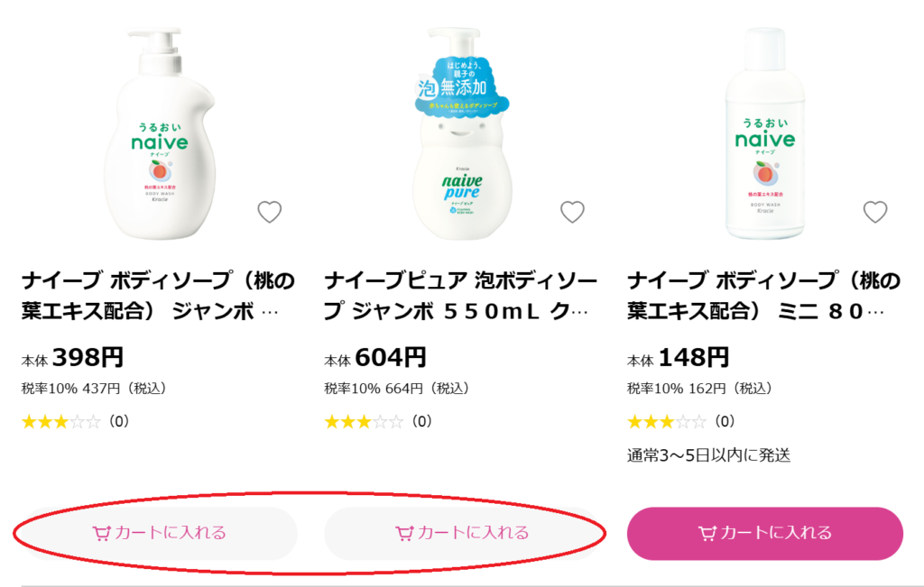Add 148円 Naive Mini soap to cart
Viewport: 924px width, 587px height.
click(765, 533)
